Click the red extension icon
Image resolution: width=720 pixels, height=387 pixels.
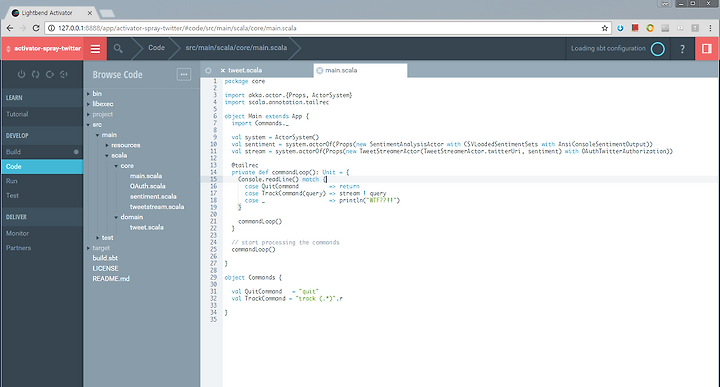(x=635, y=28)
